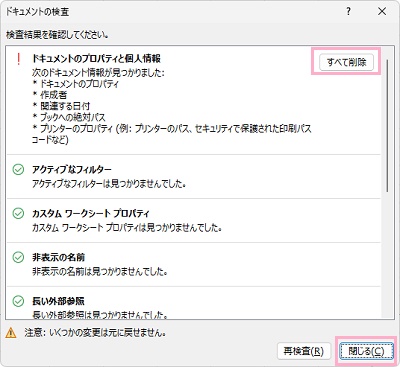
Task: Click the text 非表示の名前は見つかりませんでした。
Action: tap(100, 272)
